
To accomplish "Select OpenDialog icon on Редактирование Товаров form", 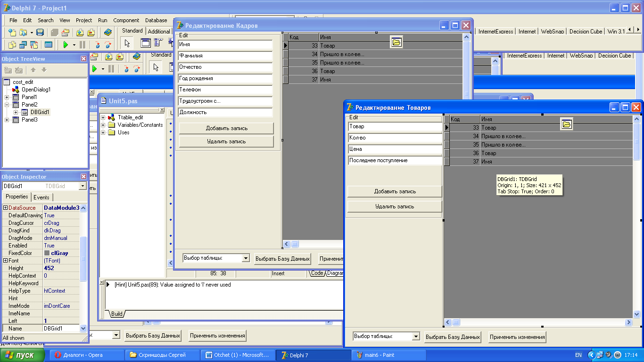I will click(x=567, y=124).
